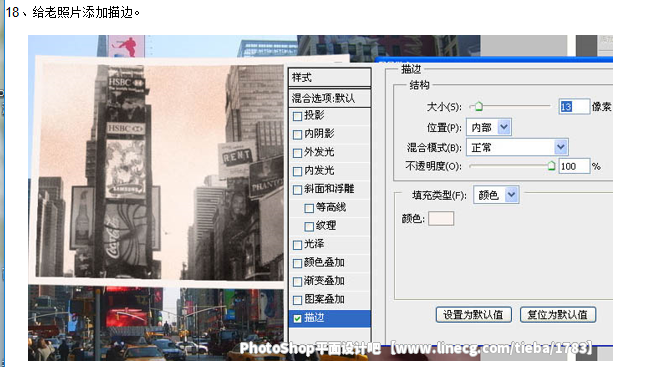Open the 颜色叠加 style settings row
The width and height of the screenshot is (648, 367).
(x=329, y=263)
